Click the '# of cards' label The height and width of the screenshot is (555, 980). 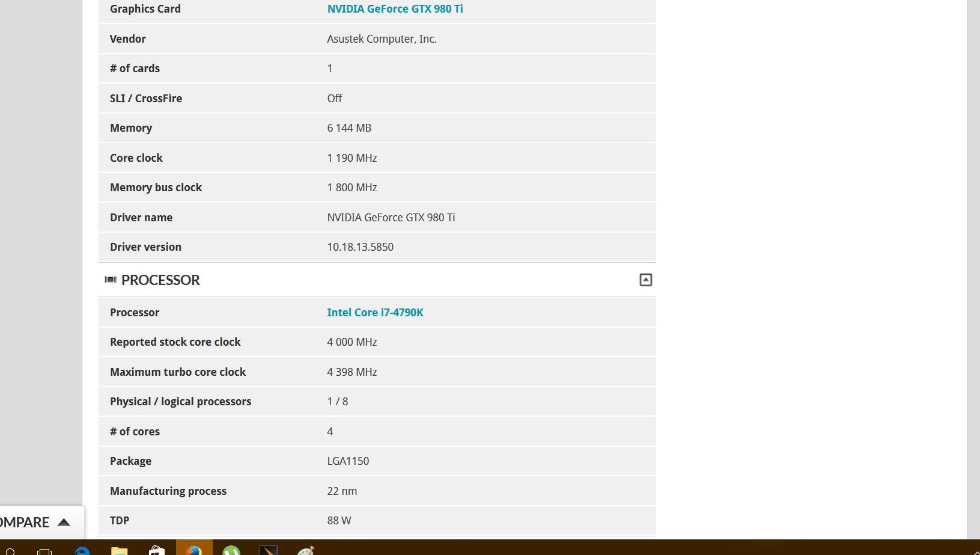(135, 69)
